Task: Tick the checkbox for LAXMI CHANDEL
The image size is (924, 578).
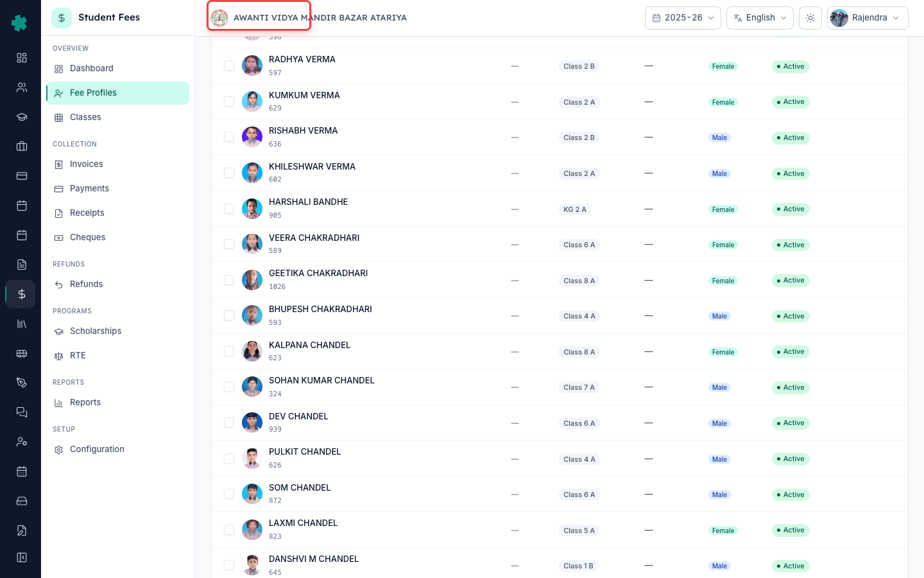Action: click(229, 530)
